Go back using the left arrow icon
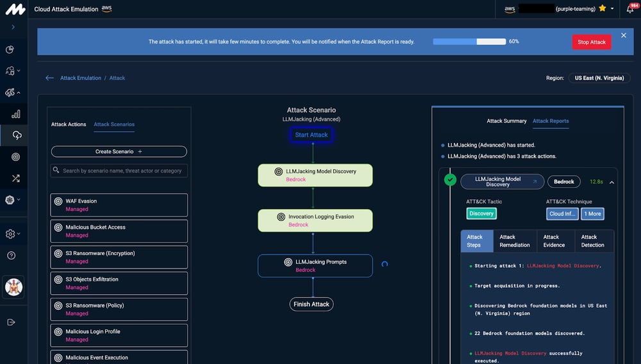Viewport: 641px width, 364px height. pyautogui.click(x=49, y=78)
